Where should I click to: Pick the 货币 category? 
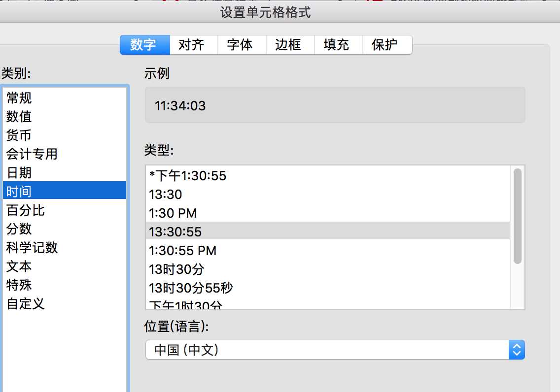(19, 135)
